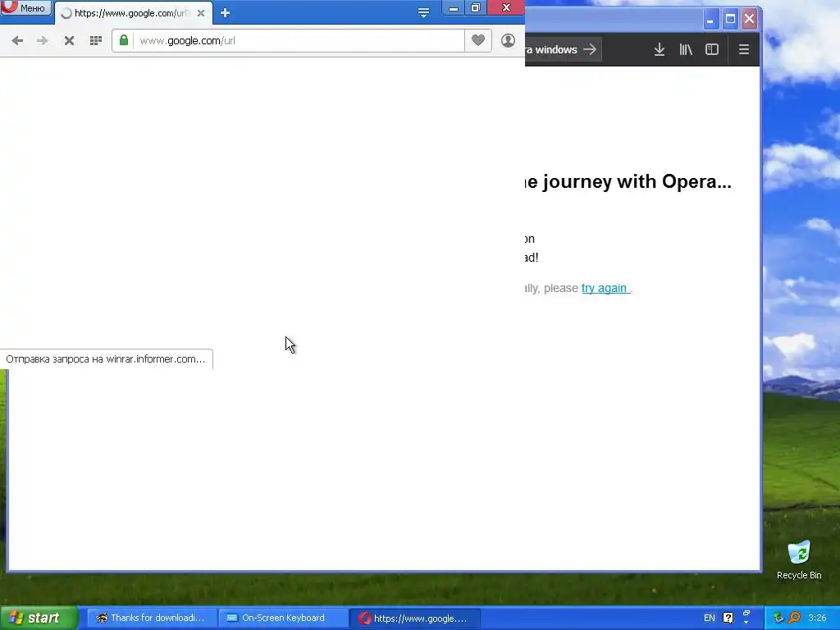Open Opera Speed Dial grid
The height and width of the screenshot is (630, 840).
[x=96, y=41]
